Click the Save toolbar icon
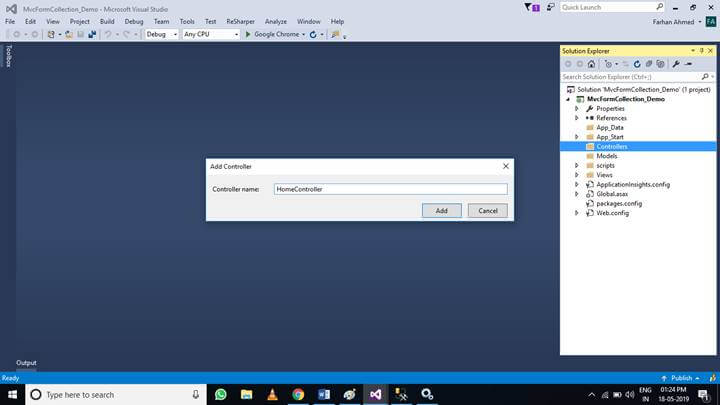The width and height of the screenshot is (720, 405). 80,34
